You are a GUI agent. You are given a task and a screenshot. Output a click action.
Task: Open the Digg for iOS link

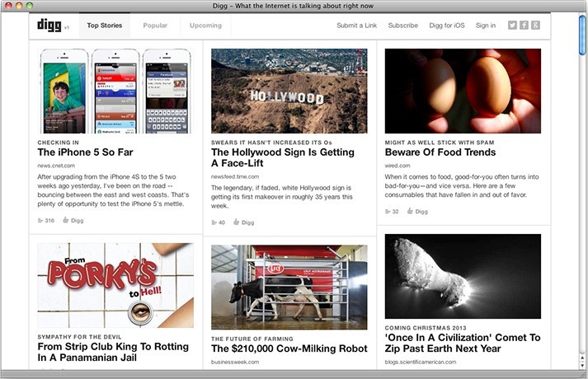(447, 26)
